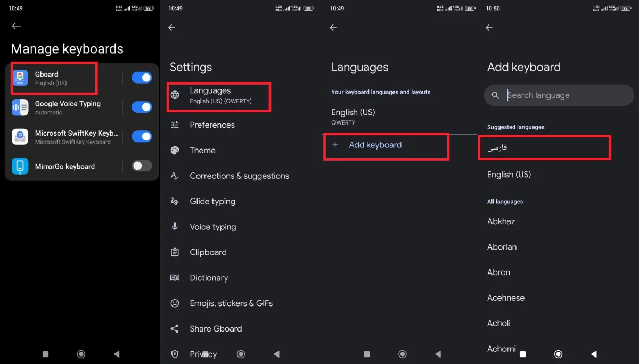Tap the Google Voice Typing icon

pyautogui.click(x=20, y=107)
